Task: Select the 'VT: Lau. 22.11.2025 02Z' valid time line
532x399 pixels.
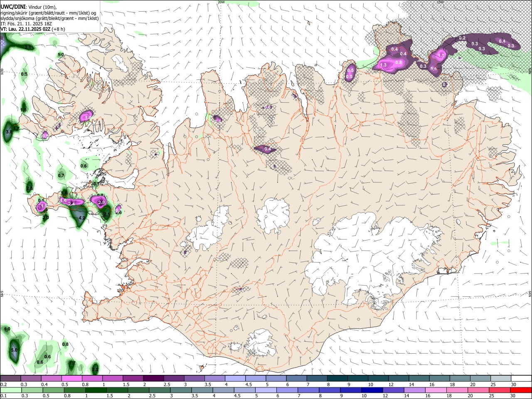Action: [26, 29]
